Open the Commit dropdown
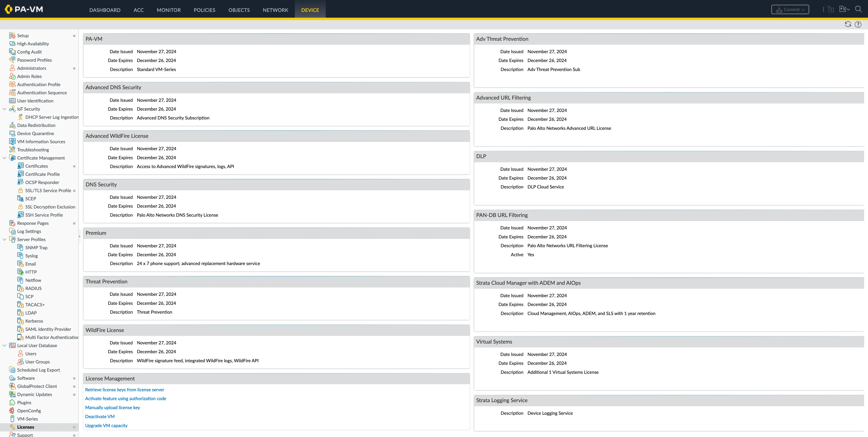 tap(790, 10)
